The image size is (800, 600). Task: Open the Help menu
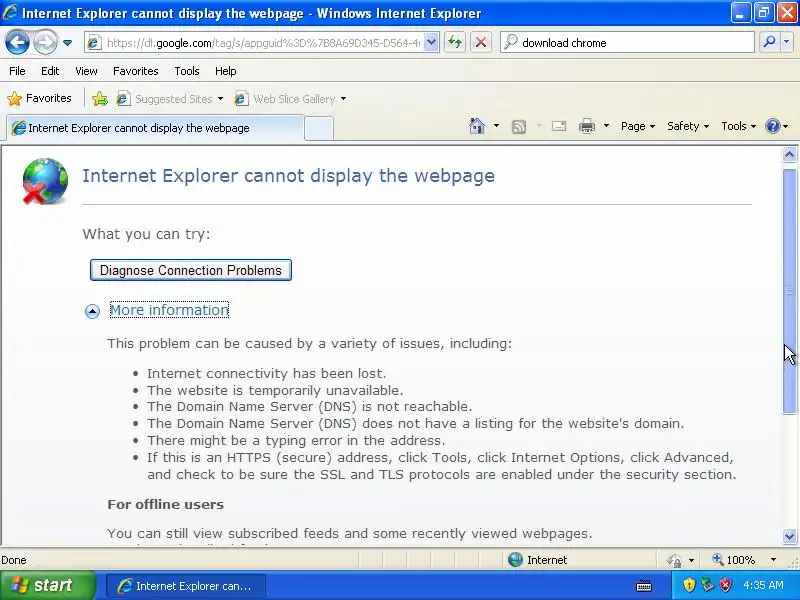click(226, 71)
